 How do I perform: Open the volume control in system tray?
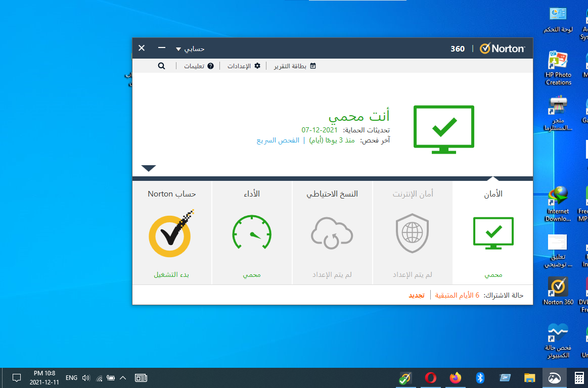click(x=86, y=378)
